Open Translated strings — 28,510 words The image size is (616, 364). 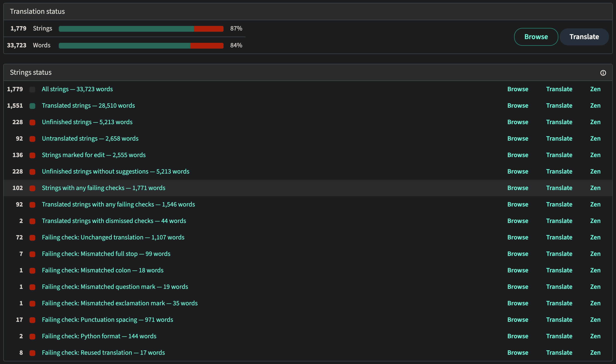88,105
